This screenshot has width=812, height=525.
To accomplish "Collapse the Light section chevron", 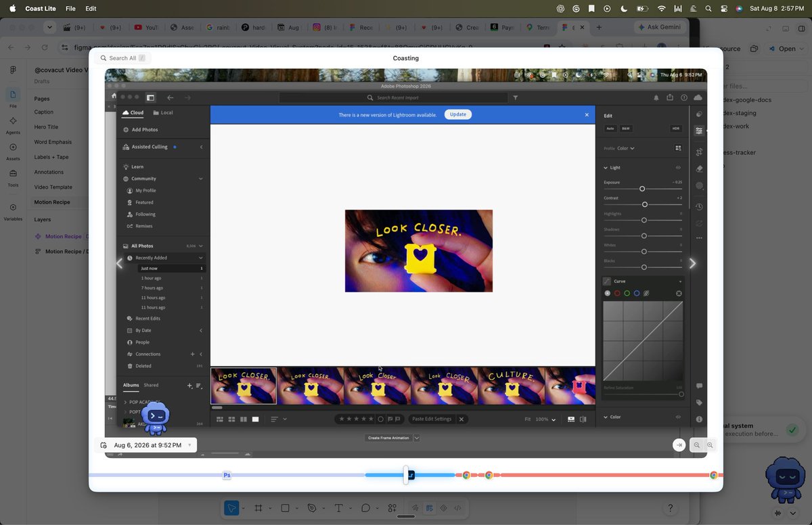I will click(606, 168).
